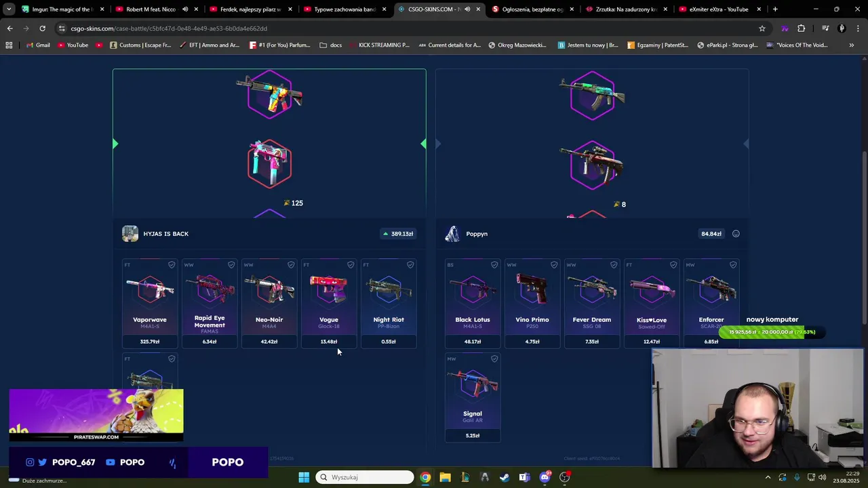
Task: Open Chrome three-dot menu
Action: click(x=858, y=28)
